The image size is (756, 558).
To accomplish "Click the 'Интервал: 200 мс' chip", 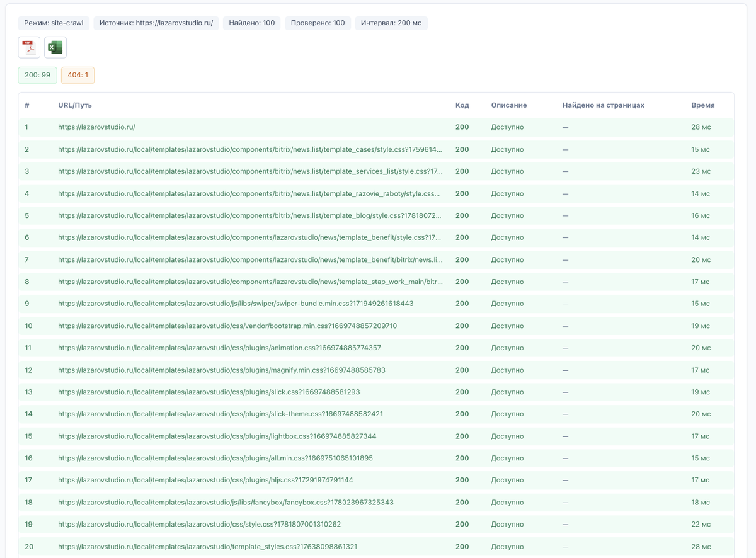I will tap(391, 23).
